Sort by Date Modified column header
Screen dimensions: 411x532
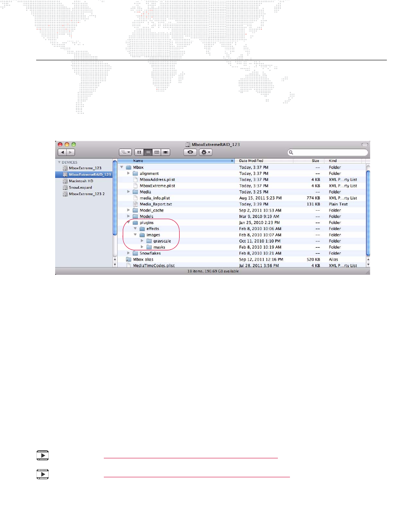(x=264, y=161)
